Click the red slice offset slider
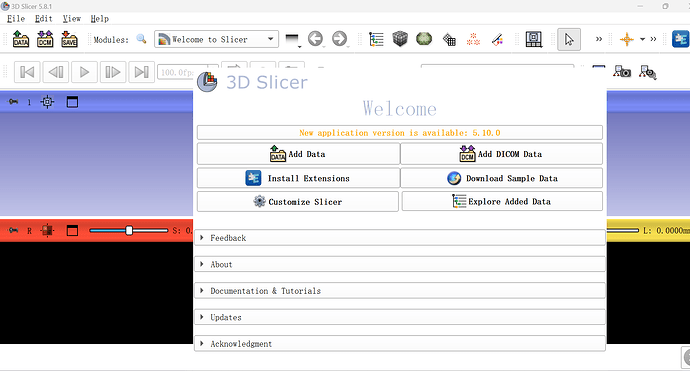 pos(128,230)
